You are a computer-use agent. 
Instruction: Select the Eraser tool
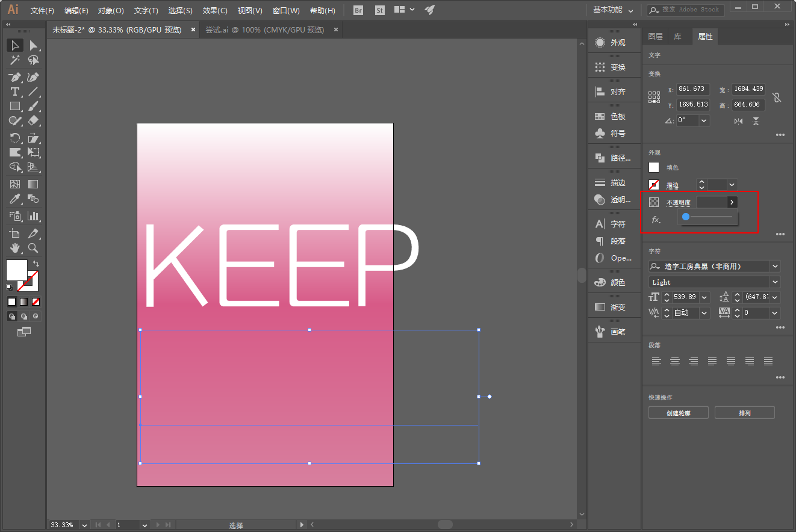[34, 120]
